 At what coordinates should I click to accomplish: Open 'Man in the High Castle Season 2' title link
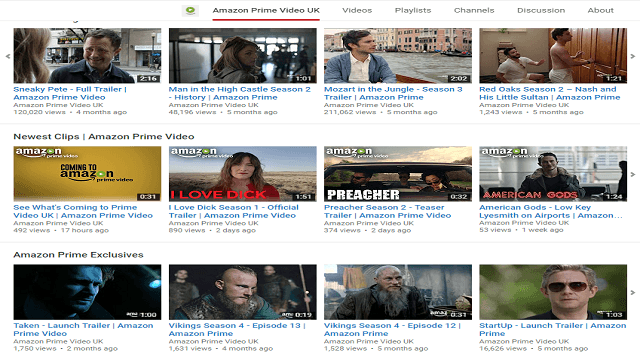tap(240, 93)
